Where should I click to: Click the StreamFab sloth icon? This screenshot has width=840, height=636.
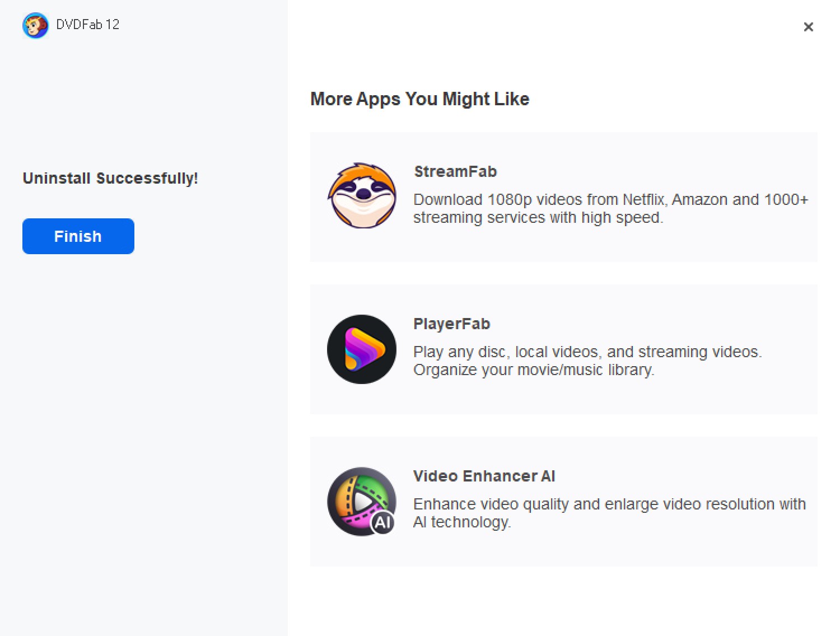[362, 196]
